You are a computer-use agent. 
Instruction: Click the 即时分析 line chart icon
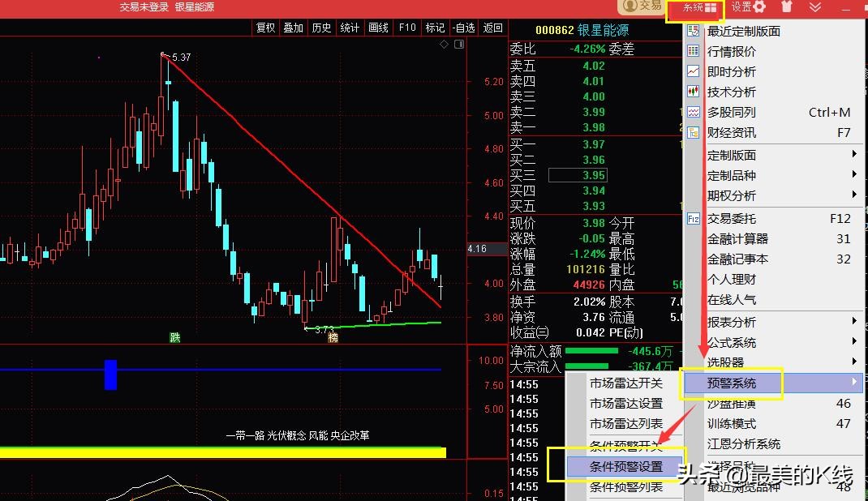(x=692, y=71)
